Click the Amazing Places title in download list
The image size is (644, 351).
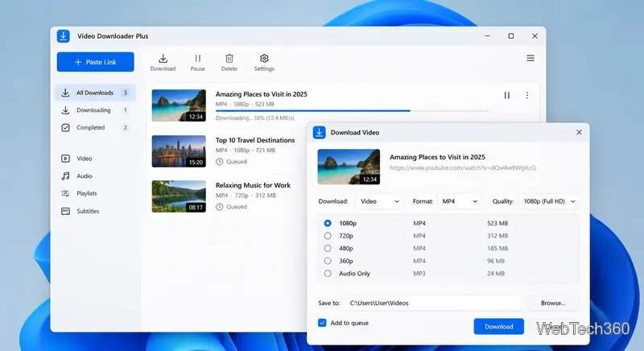(x=261, y=94)
